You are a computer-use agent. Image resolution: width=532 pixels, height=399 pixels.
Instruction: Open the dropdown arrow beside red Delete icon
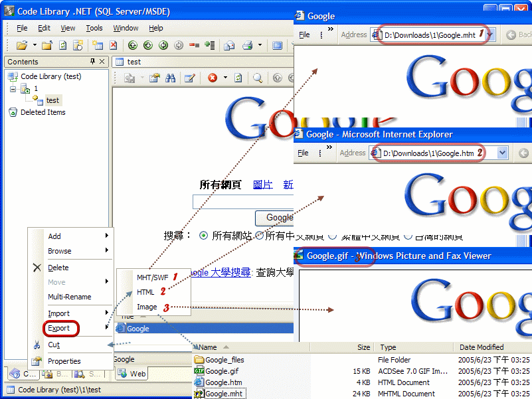coord(225,78)
